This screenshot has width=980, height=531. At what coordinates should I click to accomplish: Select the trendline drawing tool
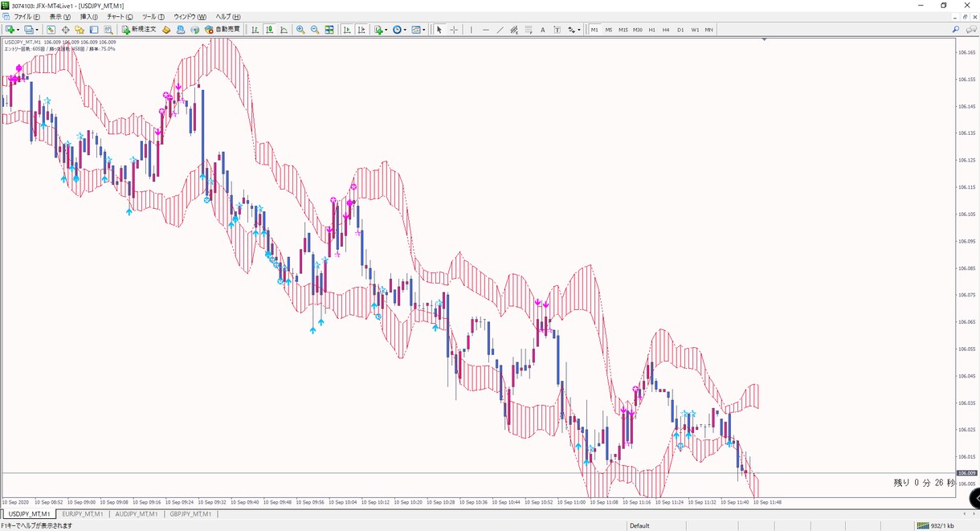(500, 30)
